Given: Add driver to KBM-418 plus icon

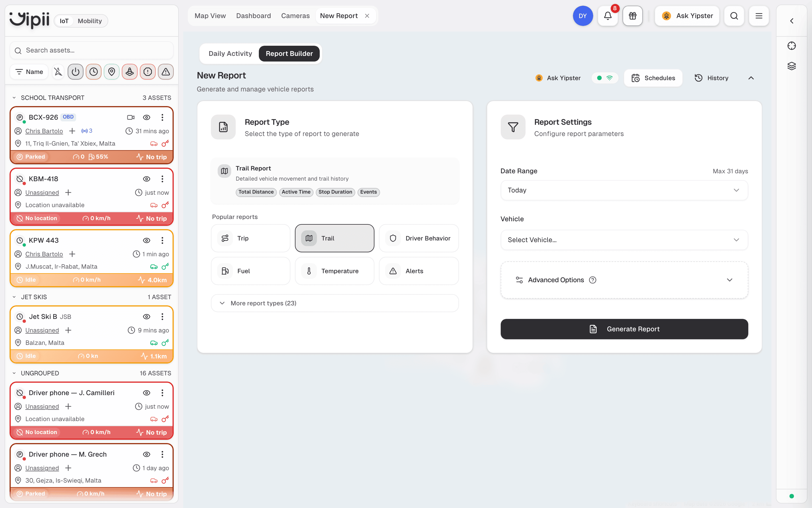Looking at the screenshot, I should [x=68, y=192].
